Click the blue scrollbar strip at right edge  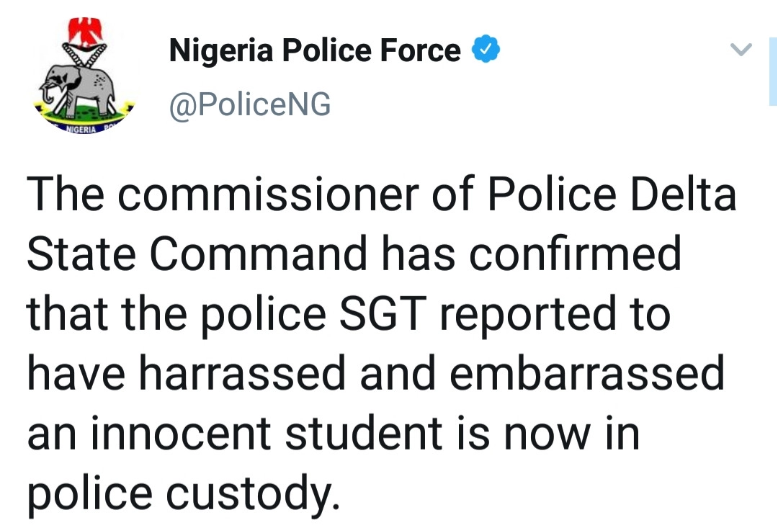pos(772,70)
